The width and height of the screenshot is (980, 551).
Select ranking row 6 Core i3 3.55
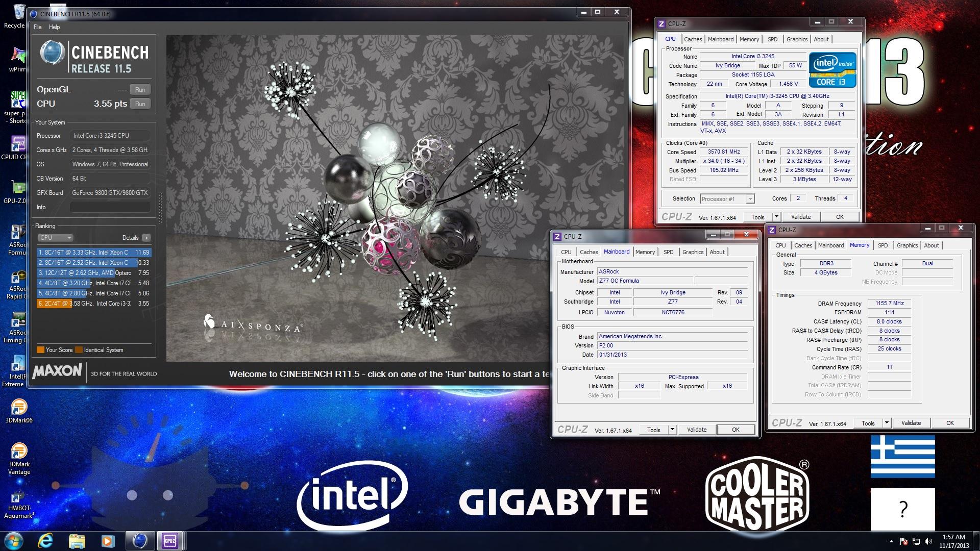click(94, 304)
